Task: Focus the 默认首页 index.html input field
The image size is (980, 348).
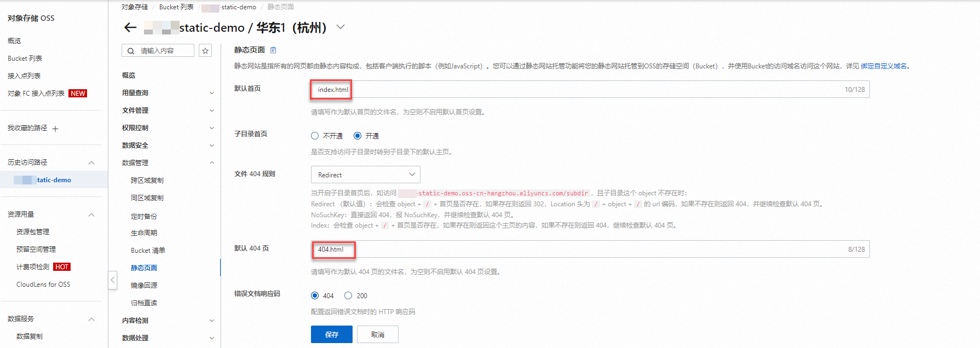Action: (590, 89)
